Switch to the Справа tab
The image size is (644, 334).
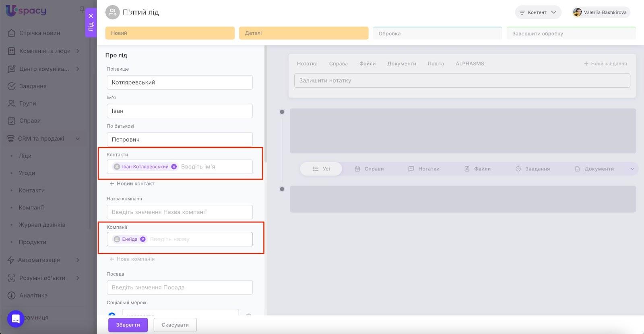point(338,64)
